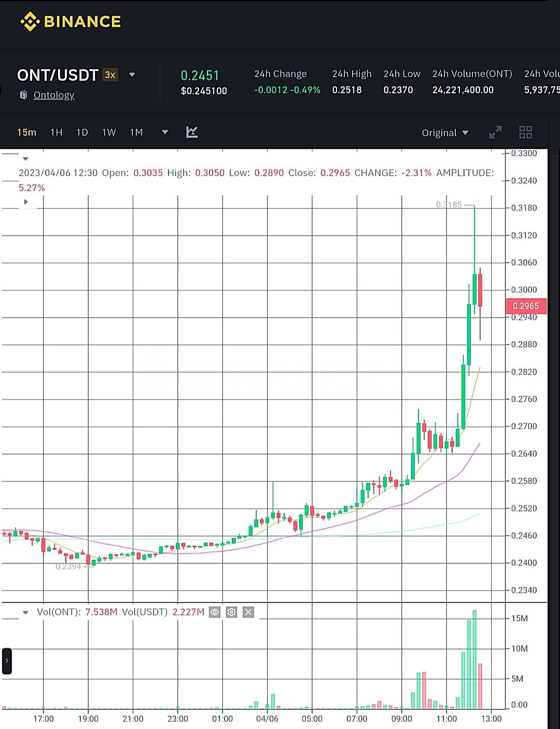The image size is (560, 729).
Task: Click the Ontology book icon
Action: coord(23,95)
